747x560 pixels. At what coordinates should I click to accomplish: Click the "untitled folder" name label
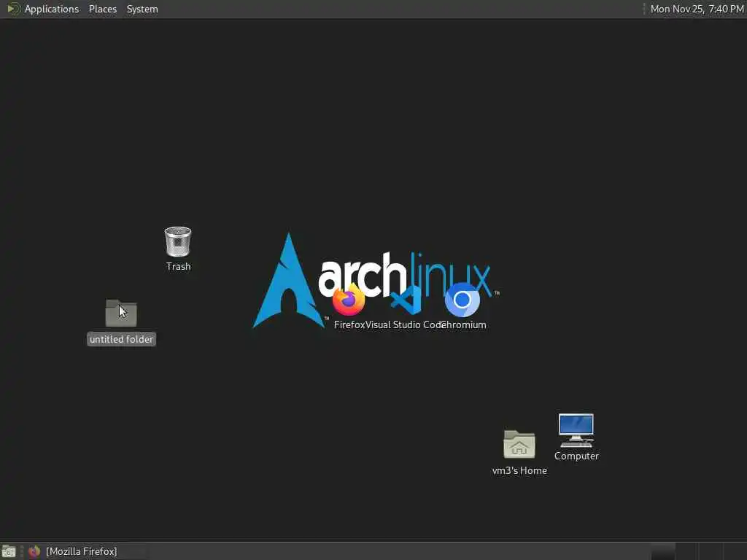point(121,339)
